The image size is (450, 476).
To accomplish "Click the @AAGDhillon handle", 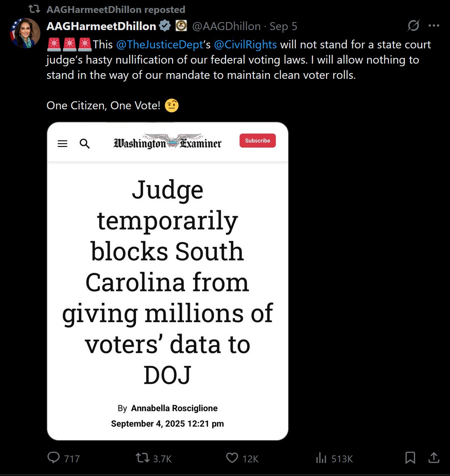I will click(x=227, y=26).
